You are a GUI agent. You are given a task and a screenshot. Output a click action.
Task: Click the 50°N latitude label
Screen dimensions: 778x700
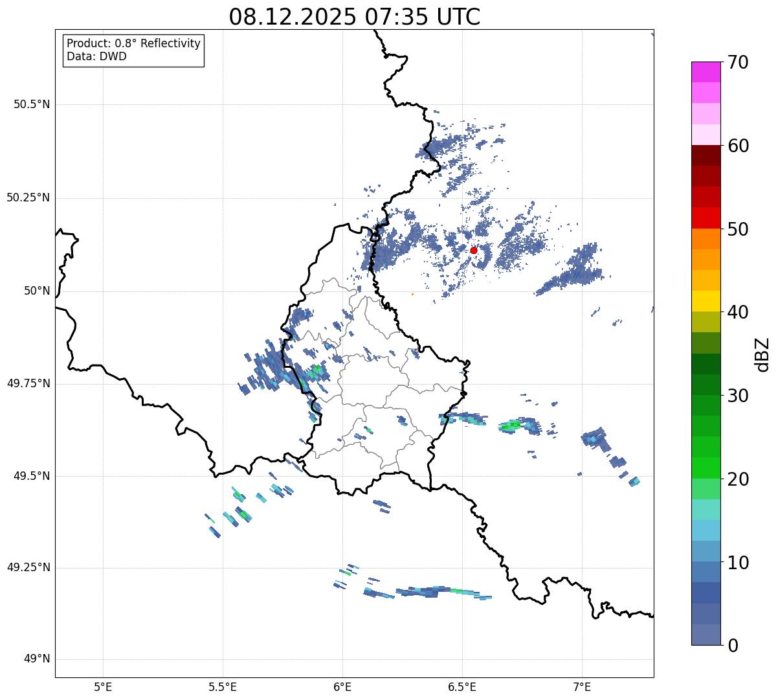click(37, 291)
